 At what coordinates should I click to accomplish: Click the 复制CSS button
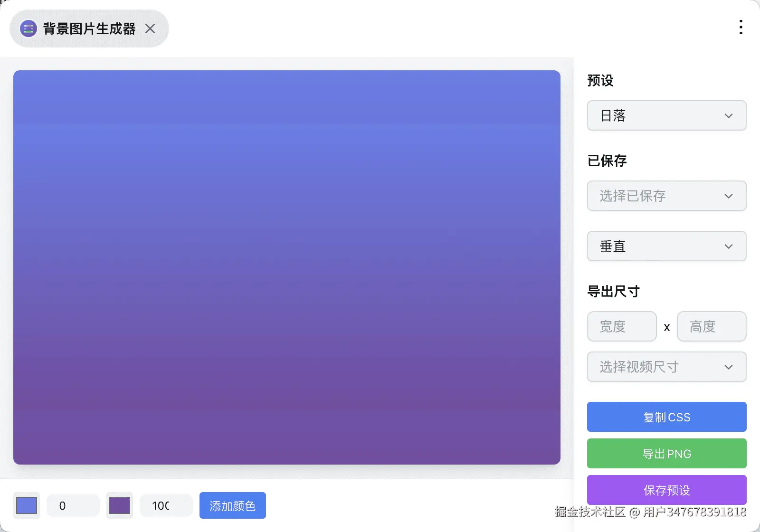tap(666, 417)
